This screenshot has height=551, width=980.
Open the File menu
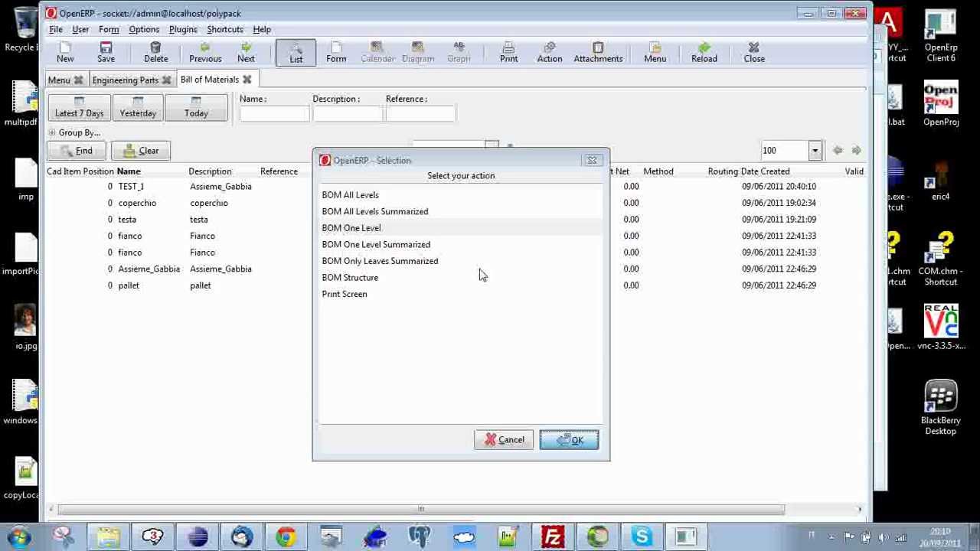click(56, 29)
